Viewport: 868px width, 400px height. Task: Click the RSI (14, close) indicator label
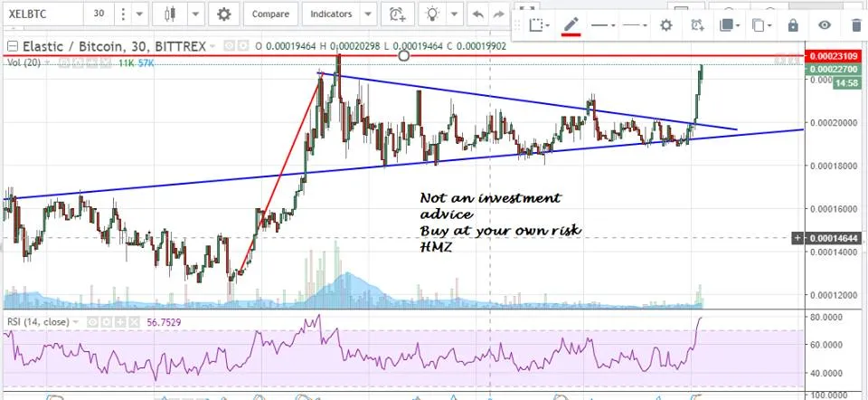pos(38,322)
